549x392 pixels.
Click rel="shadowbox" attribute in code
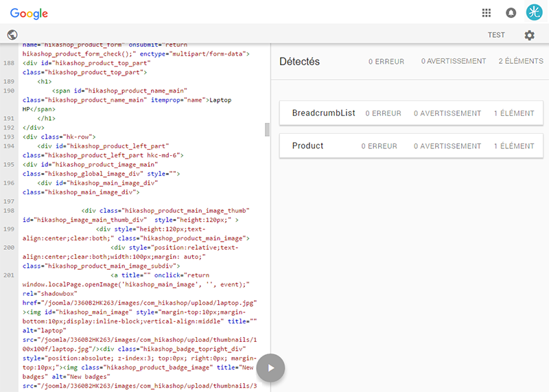click(x=50, y=294)
